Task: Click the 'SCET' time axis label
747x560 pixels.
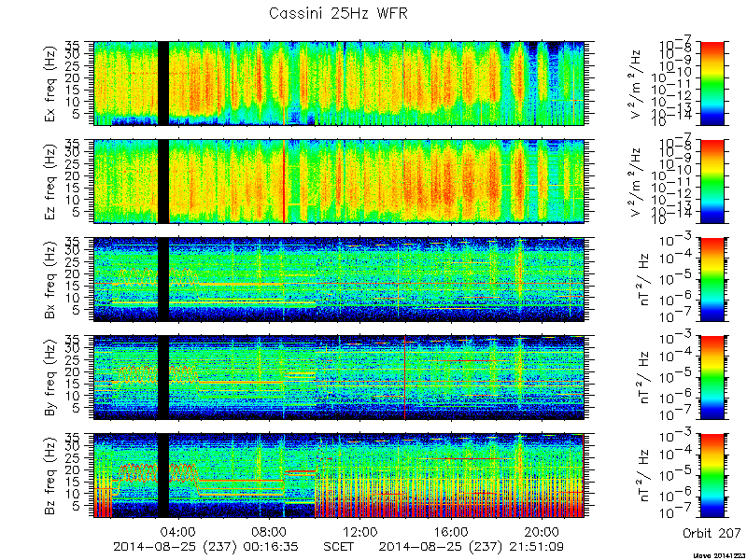Action: click(338, 546)
